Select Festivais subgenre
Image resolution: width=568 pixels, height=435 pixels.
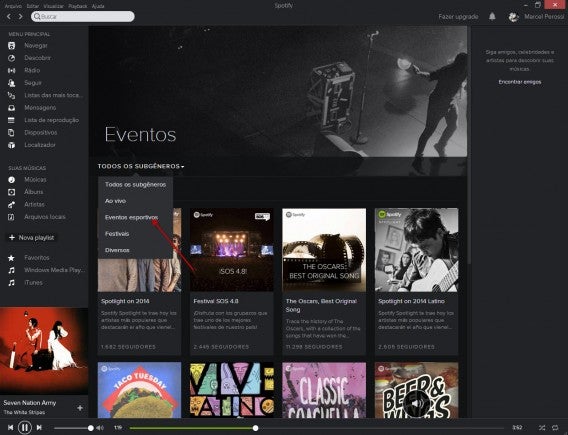tap(135, 234)
